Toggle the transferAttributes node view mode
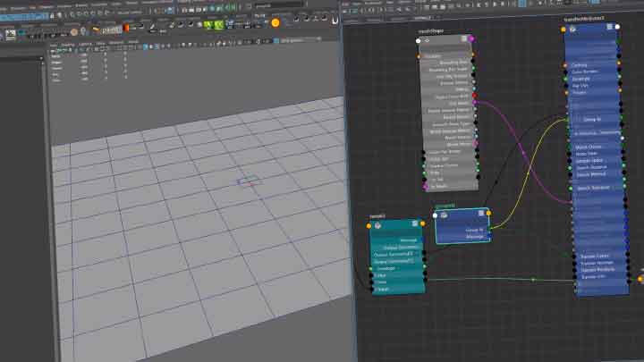644x362 pixels. 608,28
